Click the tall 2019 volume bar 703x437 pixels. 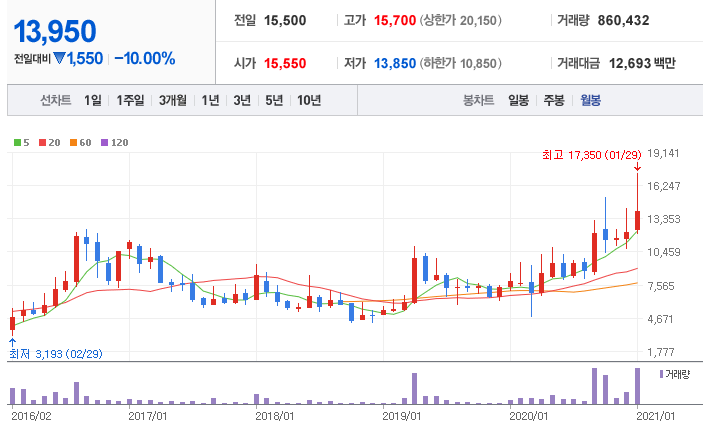(414, 389)
